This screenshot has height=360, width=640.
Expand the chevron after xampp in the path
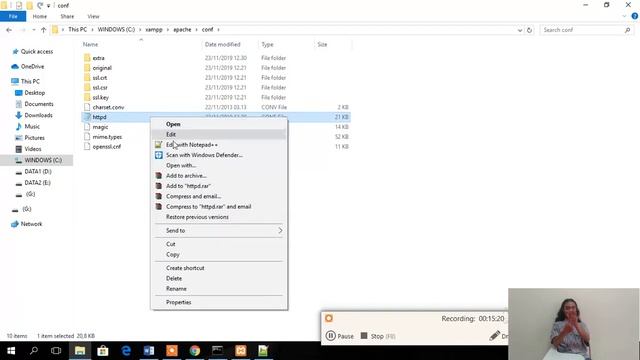(168, 29)
